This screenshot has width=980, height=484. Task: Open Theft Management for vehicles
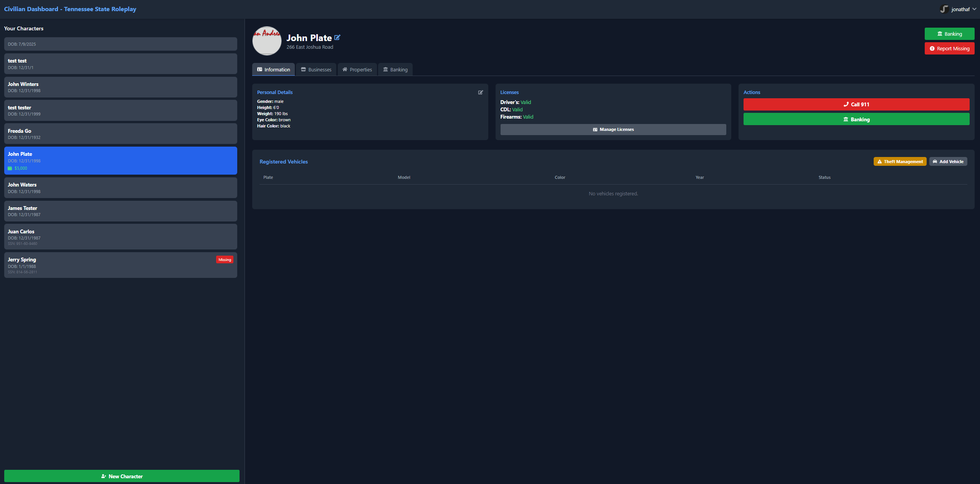[x=899, y=162]
